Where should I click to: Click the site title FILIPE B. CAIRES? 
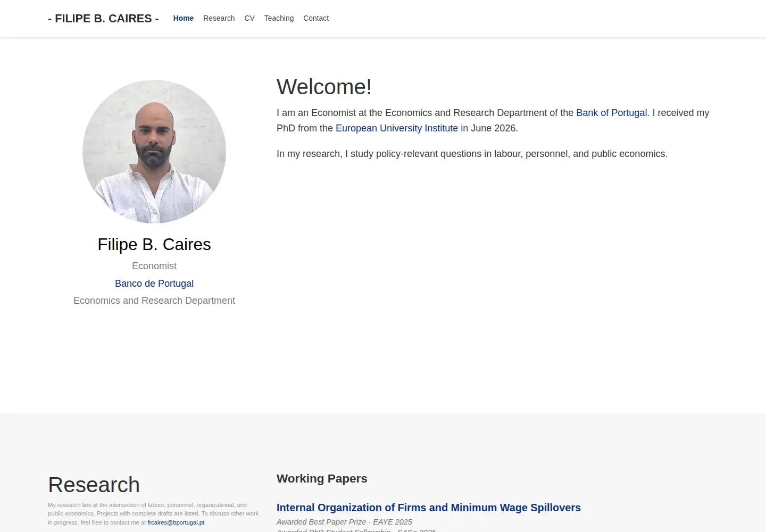(103, 19)
